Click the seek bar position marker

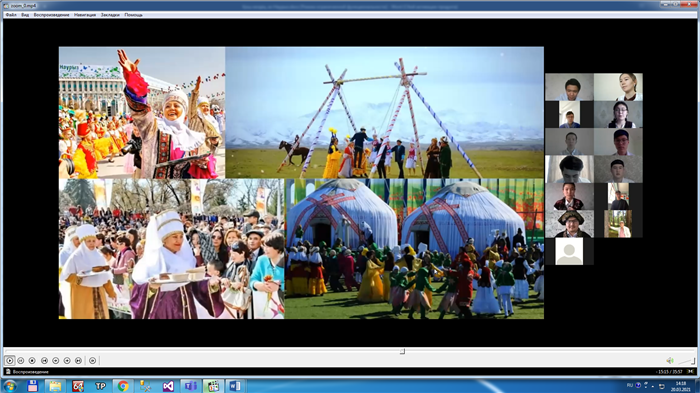pos(402,351)
